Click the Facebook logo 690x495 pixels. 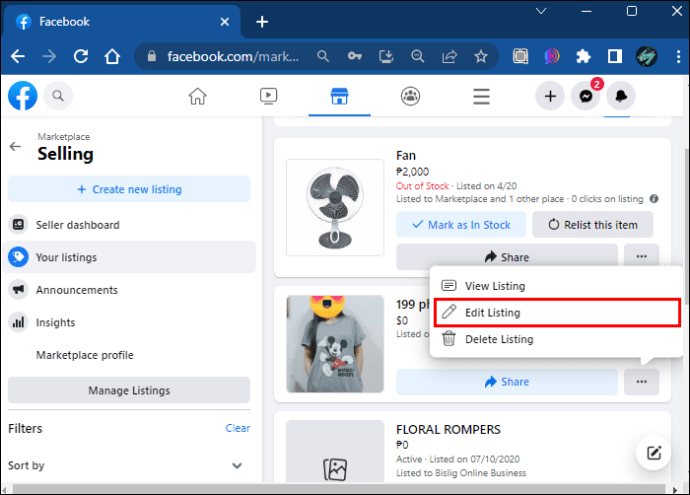(x=23, y=95)
